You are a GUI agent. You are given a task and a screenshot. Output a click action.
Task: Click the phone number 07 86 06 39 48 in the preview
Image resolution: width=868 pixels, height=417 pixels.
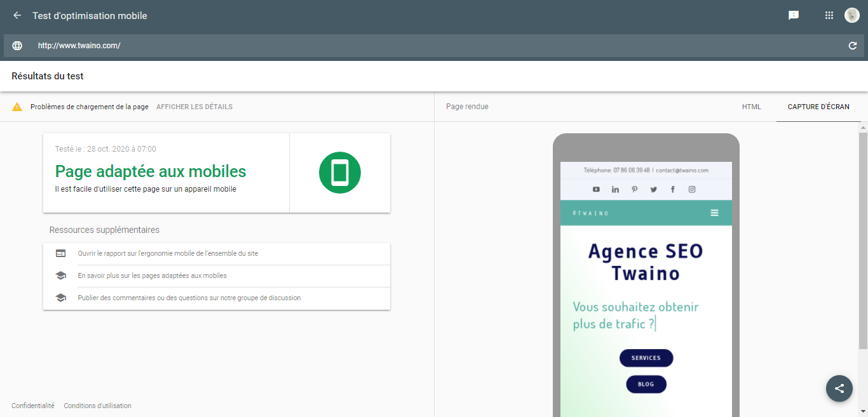click(x=632, y=170)
